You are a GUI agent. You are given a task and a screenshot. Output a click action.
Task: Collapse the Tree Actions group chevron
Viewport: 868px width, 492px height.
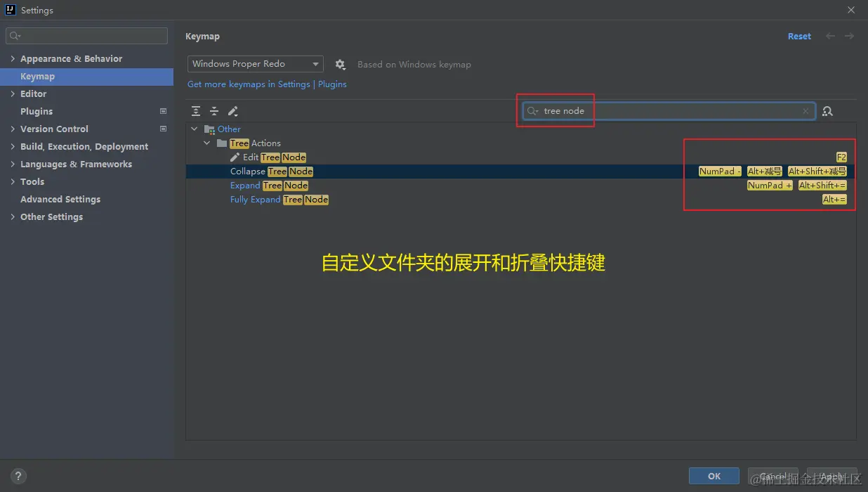click(207, 143)
